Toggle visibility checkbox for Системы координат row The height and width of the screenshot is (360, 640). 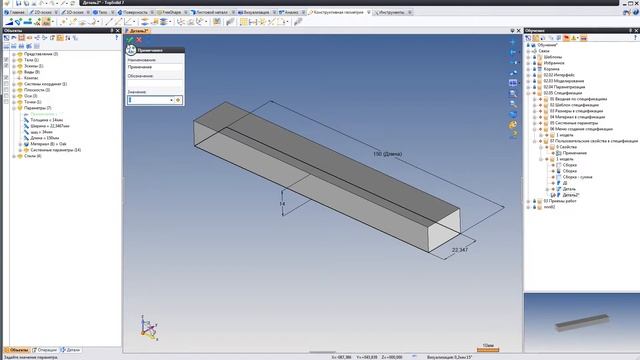point(6,84)
